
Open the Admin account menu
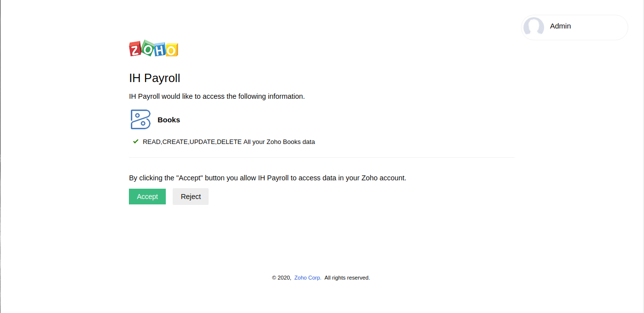point(575,27)
